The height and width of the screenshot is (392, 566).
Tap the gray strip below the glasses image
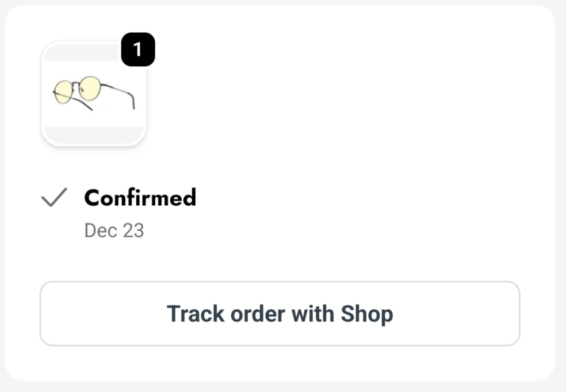[94, 134]
